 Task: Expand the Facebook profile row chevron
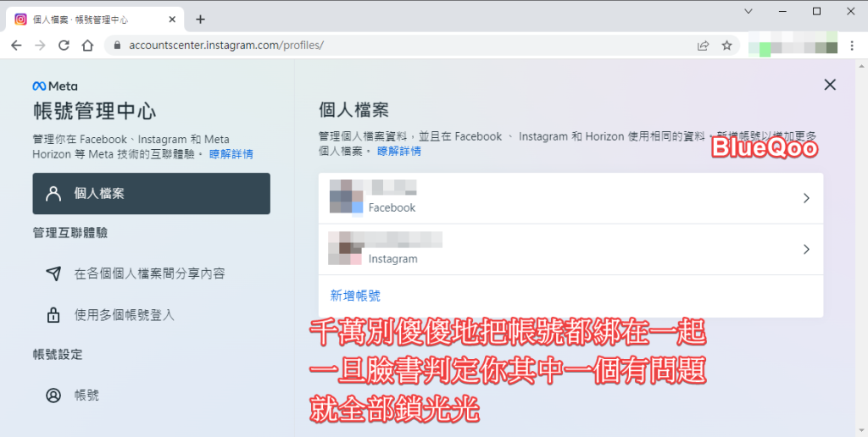tap(805, 198)
